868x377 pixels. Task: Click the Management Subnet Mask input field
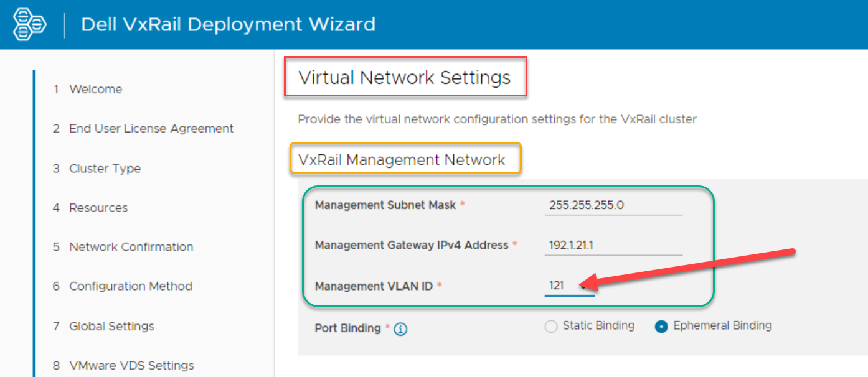[613, 205]
